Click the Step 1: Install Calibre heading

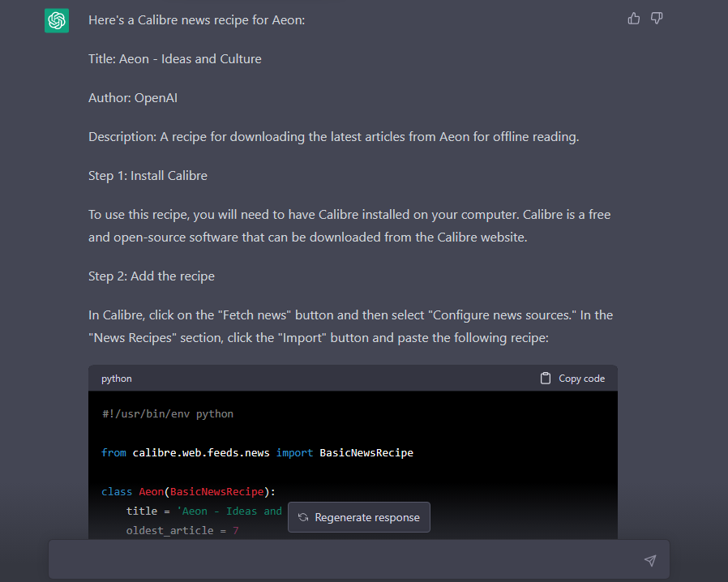[x=148, y=176]
